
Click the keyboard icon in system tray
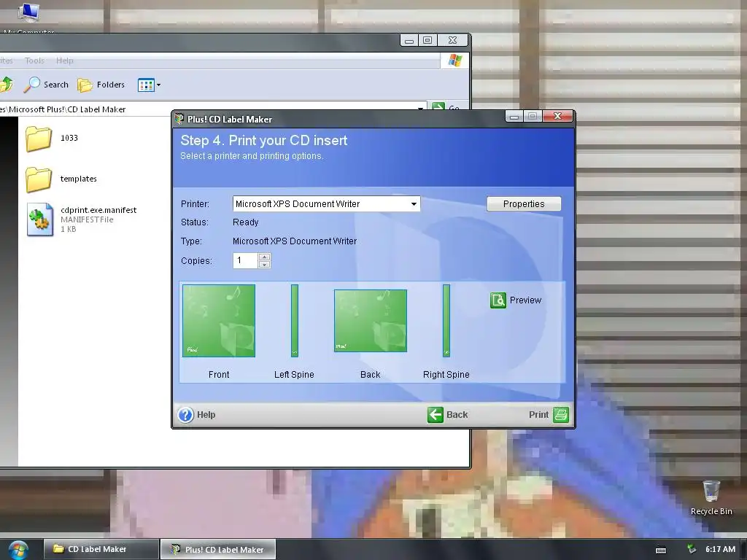(661, 550)
